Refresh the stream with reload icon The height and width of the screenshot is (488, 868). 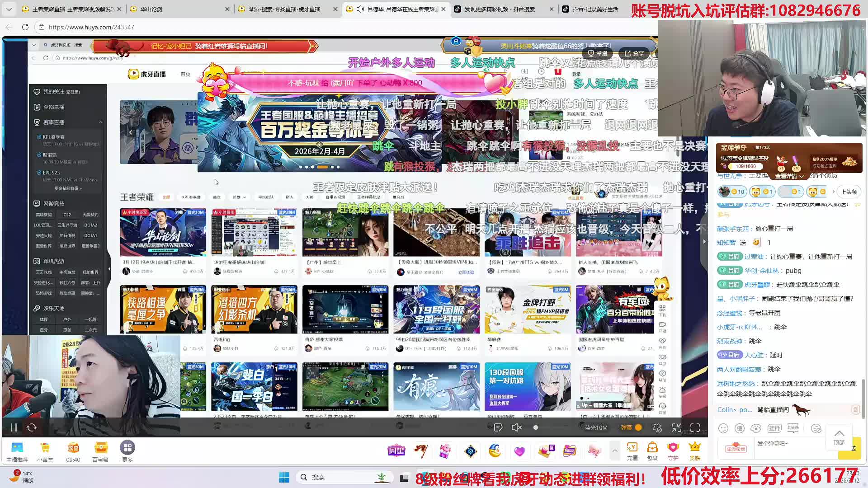pyautogui.click(x=32, y=427)
